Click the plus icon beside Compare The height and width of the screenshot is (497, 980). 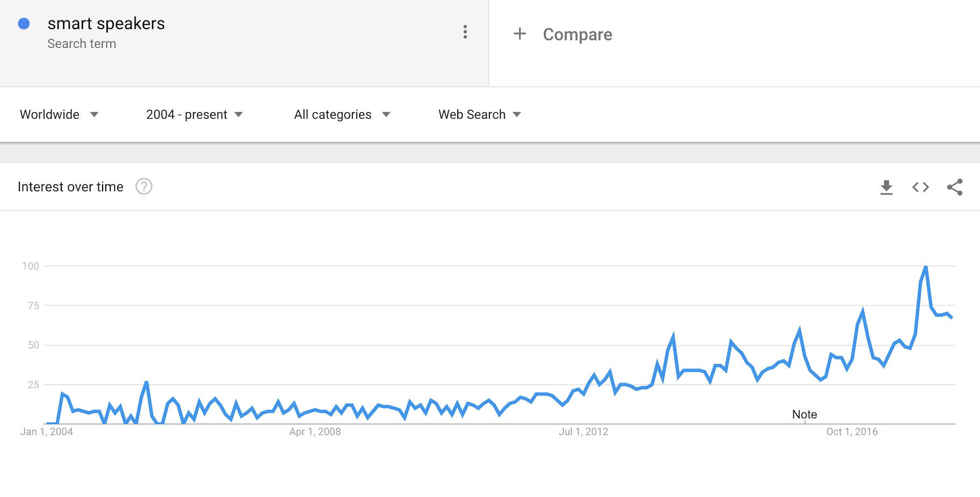pyautogui.click(x=520, y=34)
